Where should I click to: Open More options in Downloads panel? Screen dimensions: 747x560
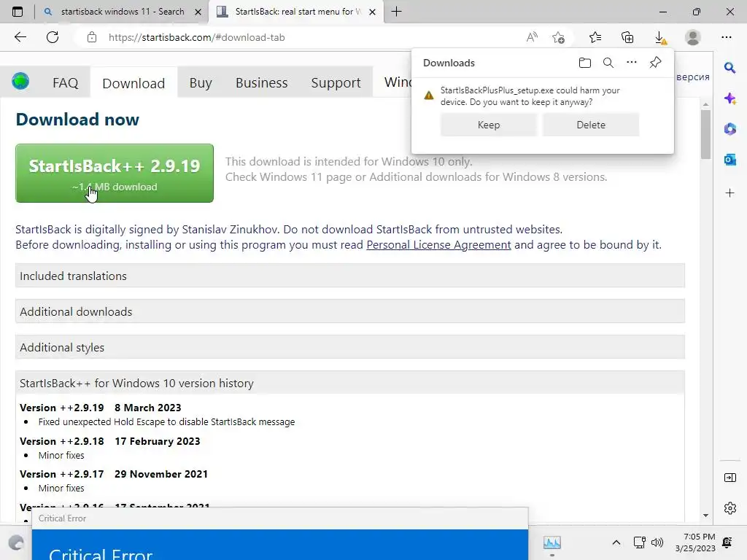pos(631,63)
